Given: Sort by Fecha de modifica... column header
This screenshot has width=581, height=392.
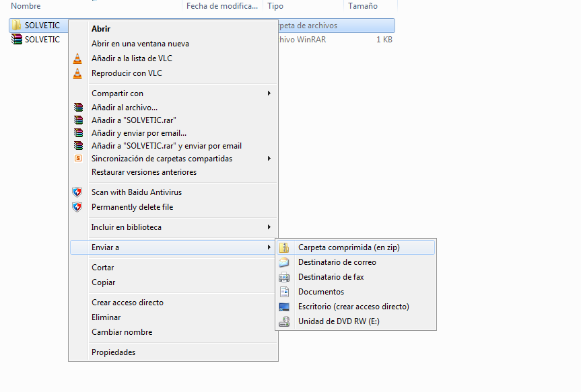Looking at the screenshot, I should click(222, 6).
